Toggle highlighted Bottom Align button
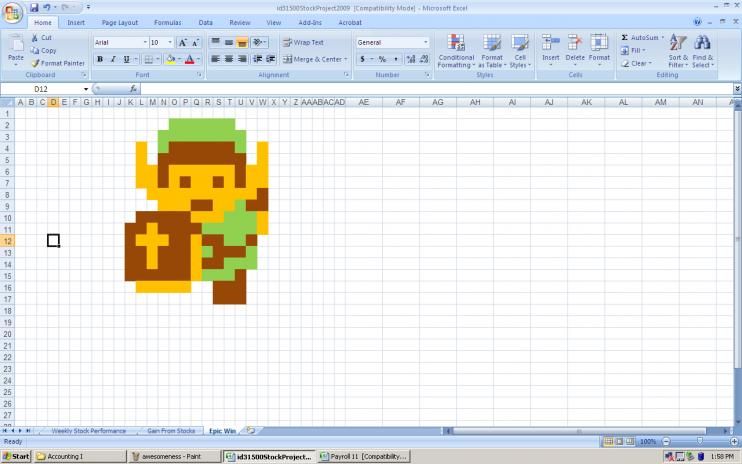 [x=242, y=43]
